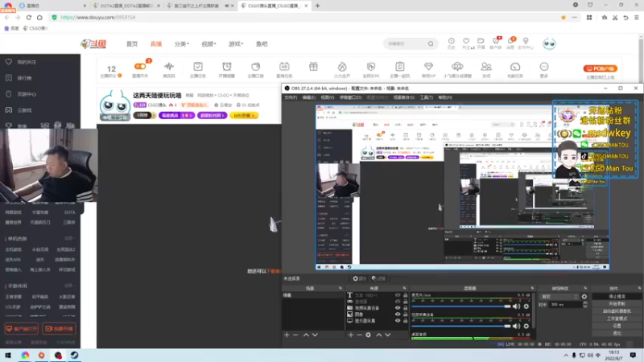Click the More ellipsis icon in the streamer toolbar
Image resolution: width=644 pixels, height=362 pixels.
click(x=544, y=67)
